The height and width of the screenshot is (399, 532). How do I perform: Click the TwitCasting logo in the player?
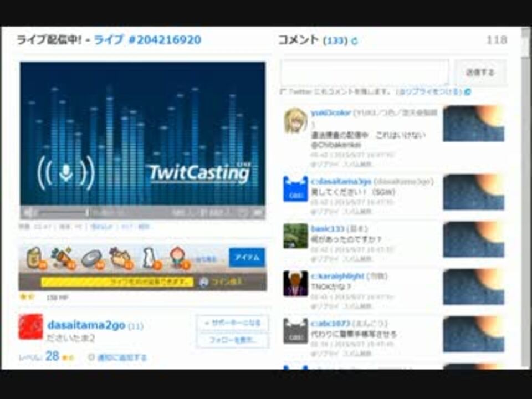pyautogui.click(x=199, y=173)
